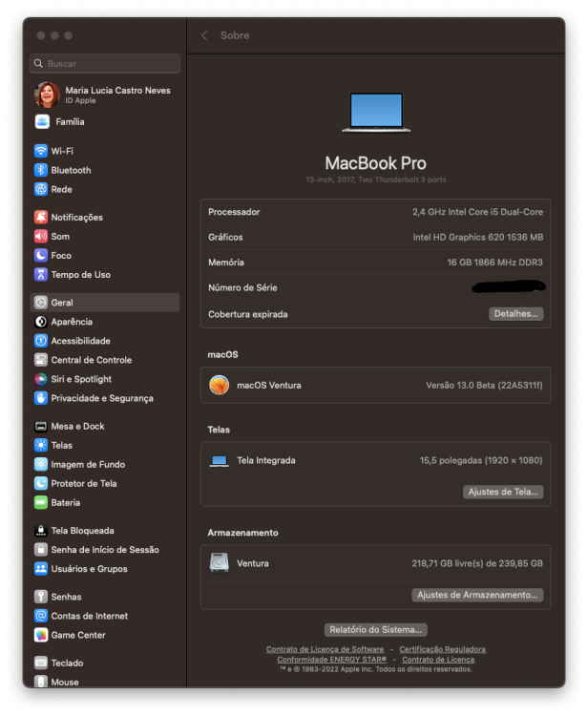This screenshot has height=716, width=588.
Task: Click the Tela Integrada display icon
Action: click(x=220, y=461)
